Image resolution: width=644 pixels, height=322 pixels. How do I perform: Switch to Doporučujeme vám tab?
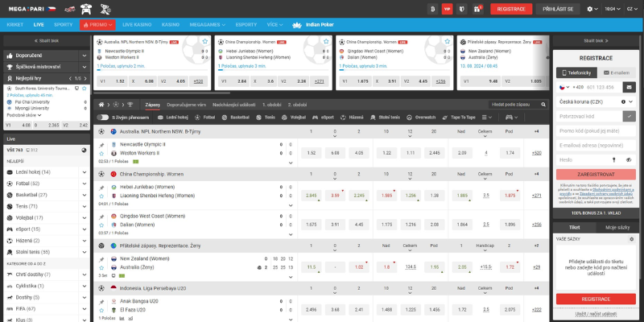tap(187, 105)
